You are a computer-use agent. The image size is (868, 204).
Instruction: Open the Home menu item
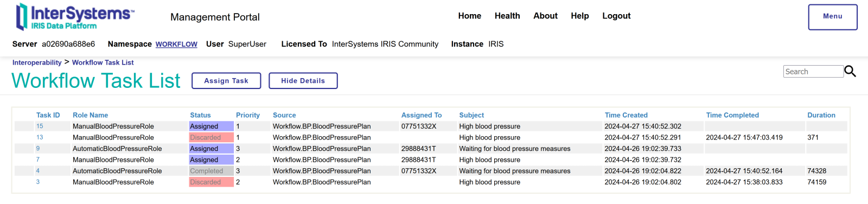coord(470,16)
